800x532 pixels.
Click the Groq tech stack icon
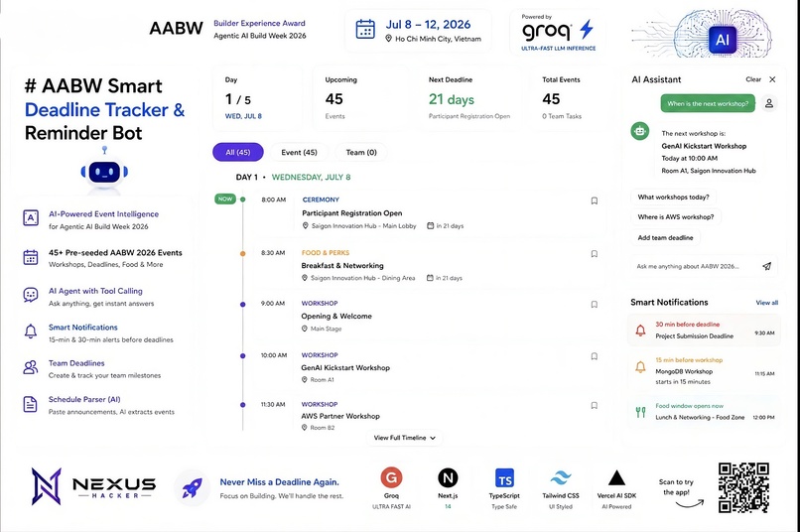point(391,478)
